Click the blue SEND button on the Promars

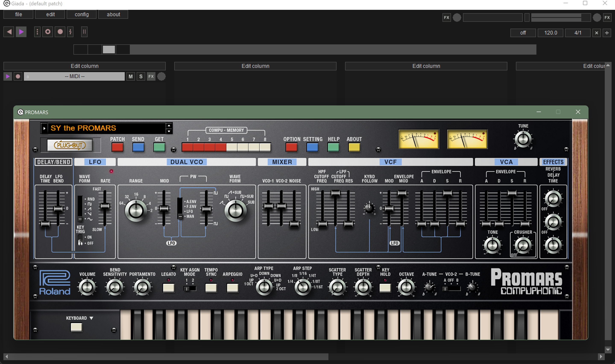pos(138,147)
